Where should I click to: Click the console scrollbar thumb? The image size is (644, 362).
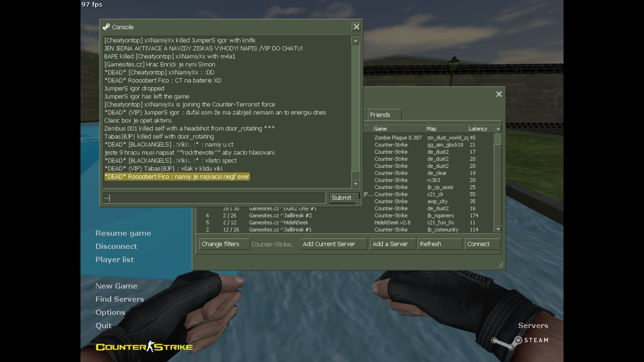tap(355, 175)
